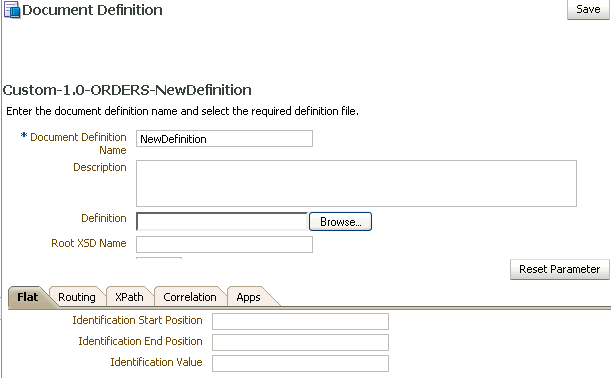Click the Browse button for Definition file

pos(340,221)
